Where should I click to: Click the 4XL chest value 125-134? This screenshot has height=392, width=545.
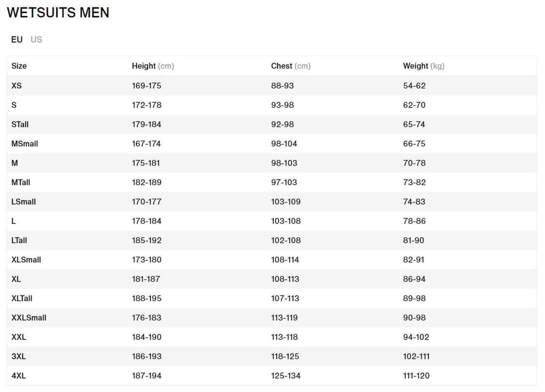pyautogui.click(x=285, y=376)
